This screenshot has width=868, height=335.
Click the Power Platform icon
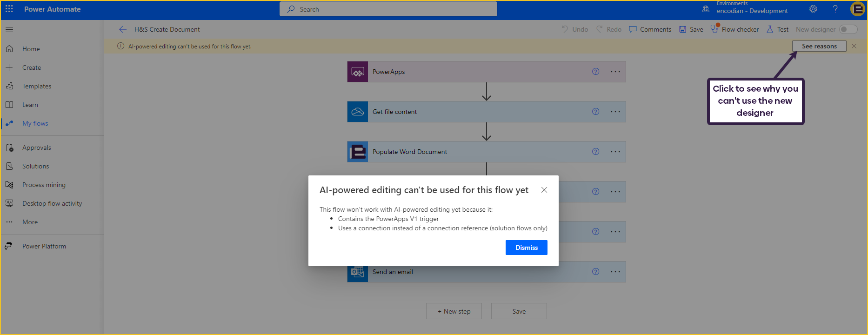[9, 246]
